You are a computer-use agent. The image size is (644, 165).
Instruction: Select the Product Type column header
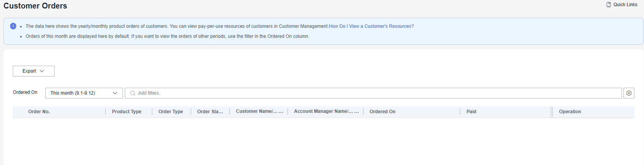pos(127,112)
